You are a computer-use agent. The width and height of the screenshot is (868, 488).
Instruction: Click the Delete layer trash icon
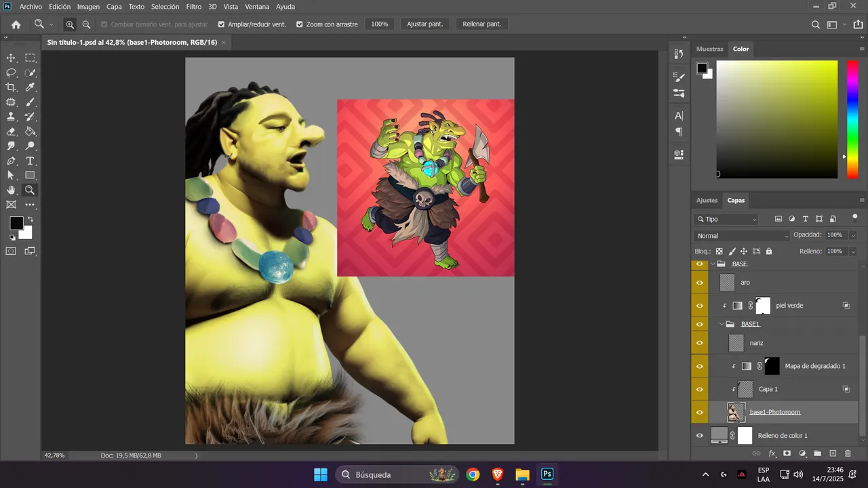[x=848, y=453]
